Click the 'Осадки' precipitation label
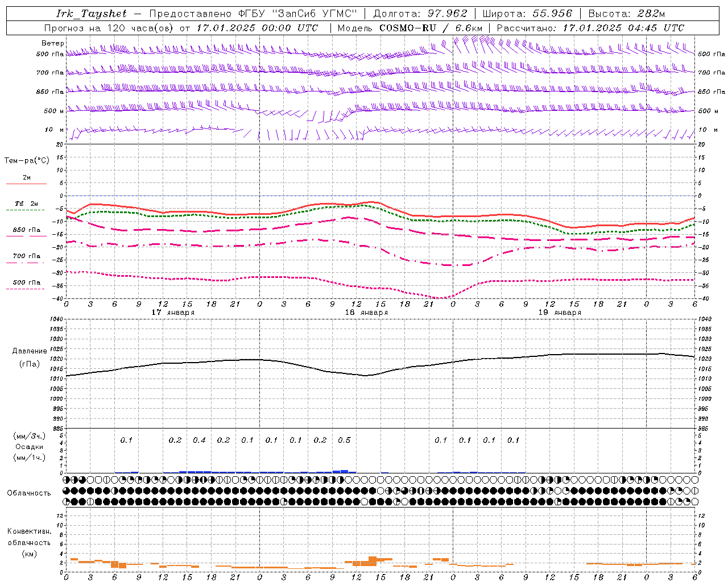 point(30,447)
